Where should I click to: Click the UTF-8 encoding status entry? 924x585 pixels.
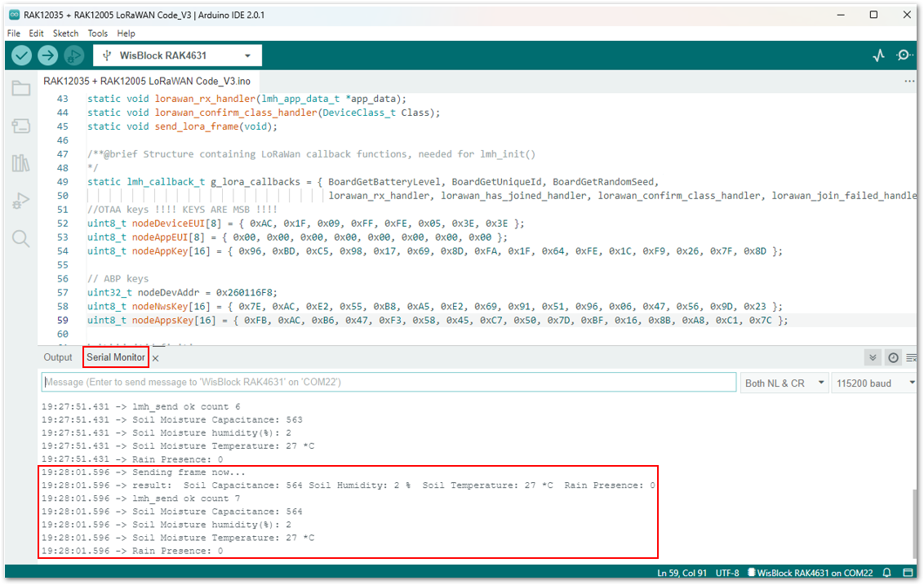(x=727, y=573)
